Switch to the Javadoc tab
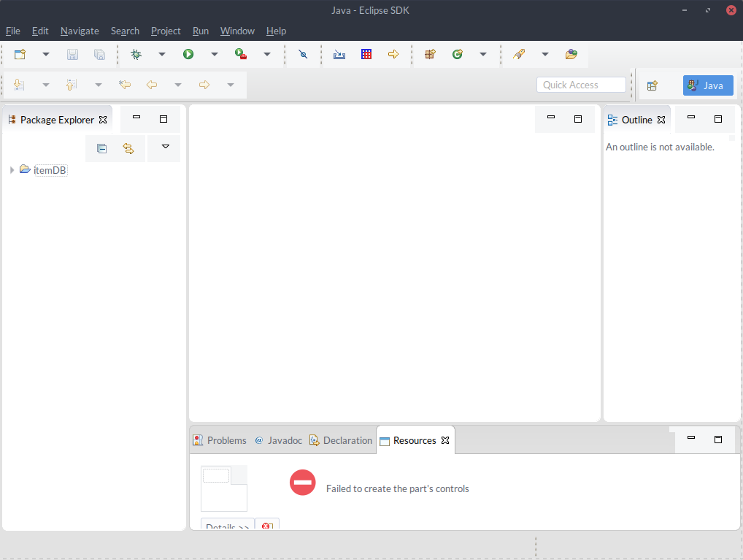The width and height of the screenshot is (743, 560). point(279,440)
